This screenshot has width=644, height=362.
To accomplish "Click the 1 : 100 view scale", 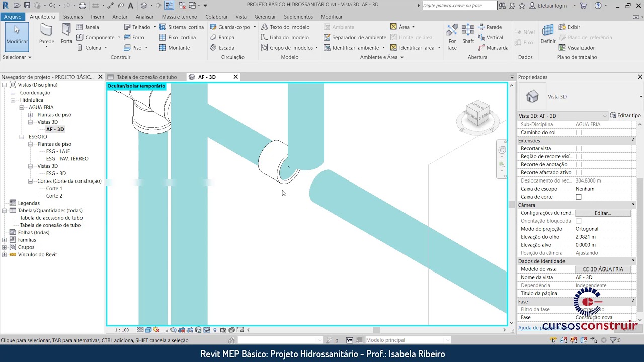I will tap(122, 330).
